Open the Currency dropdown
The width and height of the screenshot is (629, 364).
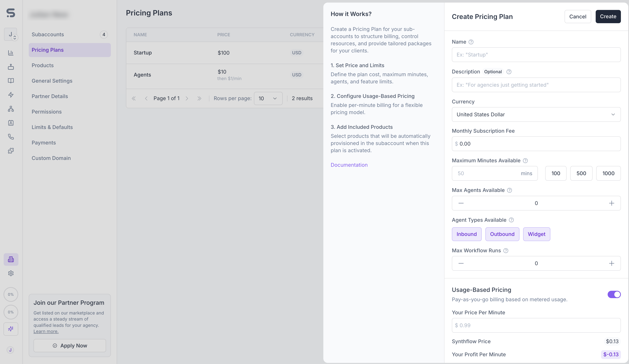pyautogui.click(x=536, y=114)
